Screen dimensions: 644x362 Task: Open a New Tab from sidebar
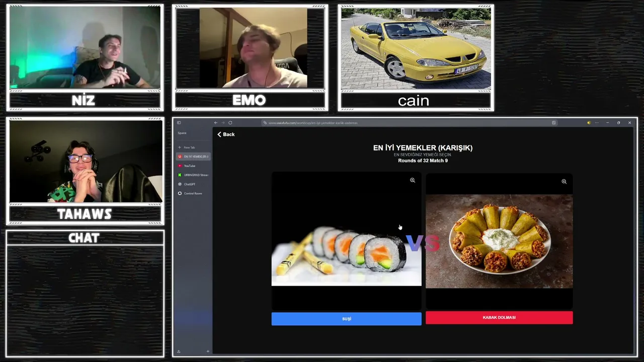click(194, 147)
